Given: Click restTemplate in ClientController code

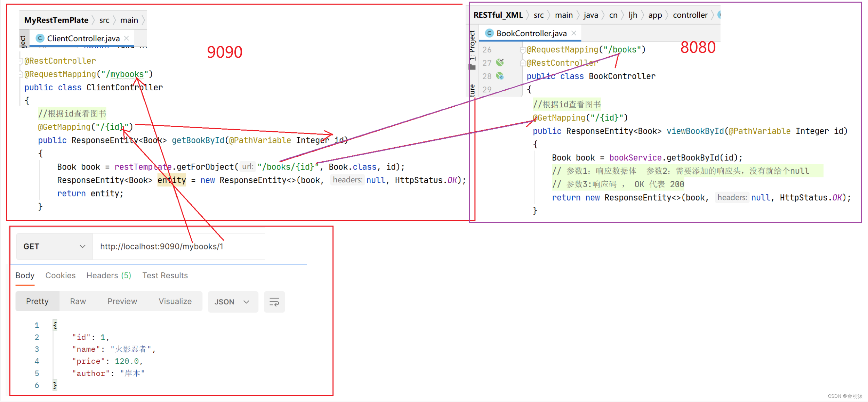Looking at the screenshot, I should tap(143, 167).
